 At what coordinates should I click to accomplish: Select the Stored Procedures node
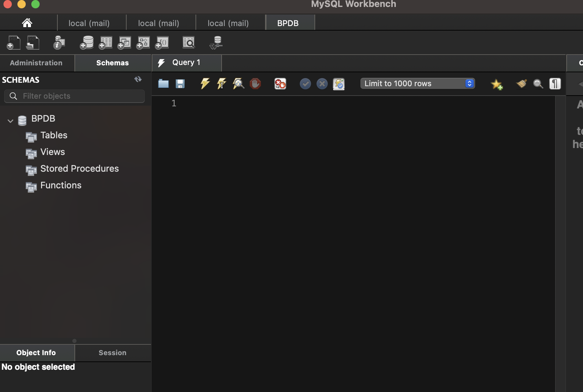coord(80,169)
